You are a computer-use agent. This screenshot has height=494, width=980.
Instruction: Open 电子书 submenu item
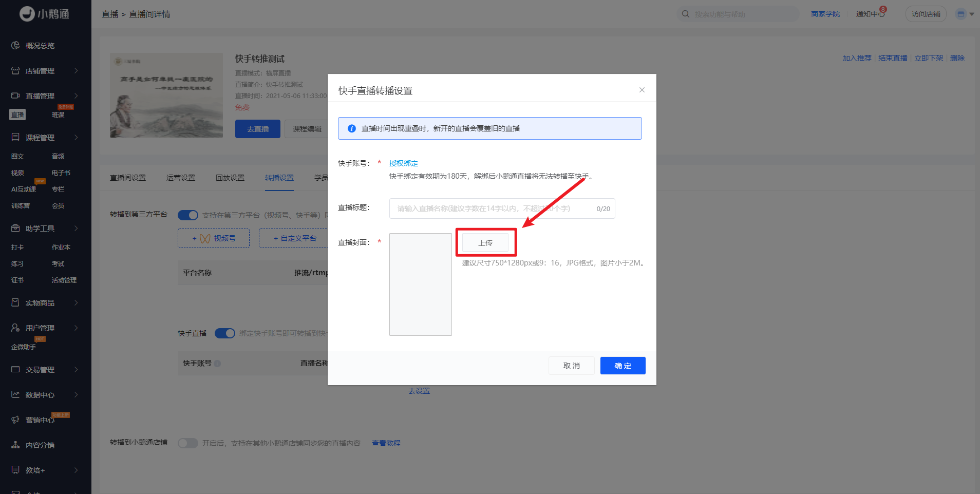point(61,173)
